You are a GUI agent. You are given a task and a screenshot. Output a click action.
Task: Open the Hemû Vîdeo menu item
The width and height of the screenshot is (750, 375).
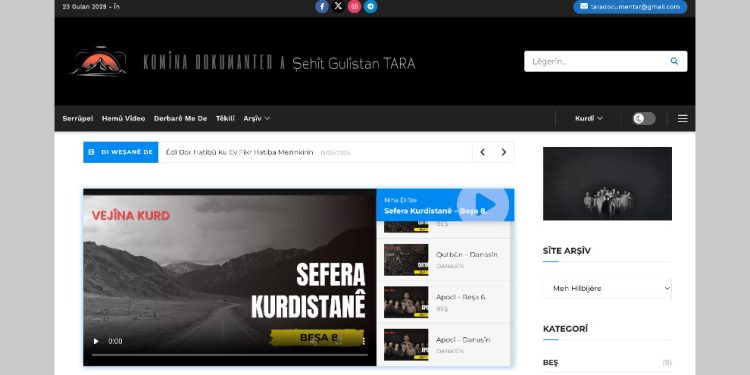[x=123, y=118]
